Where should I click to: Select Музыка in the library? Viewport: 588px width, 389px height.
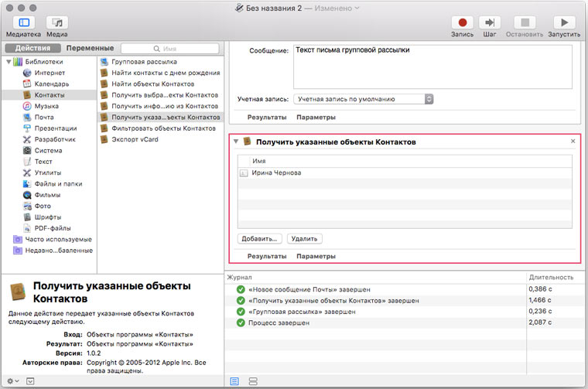tap(46, 106)
